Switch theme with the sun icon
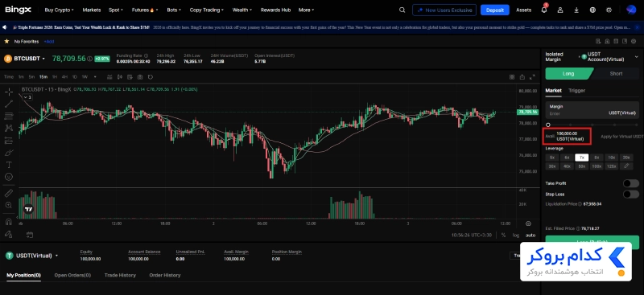The height and width of the screenshot is (295, 644). pos(609,10)
